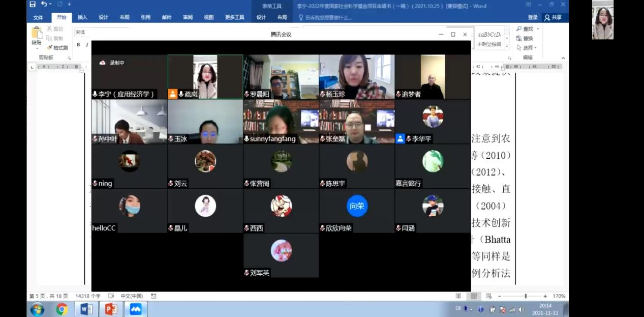
Task: Click the zoom slider in status bar
Action: pos(525,296)
